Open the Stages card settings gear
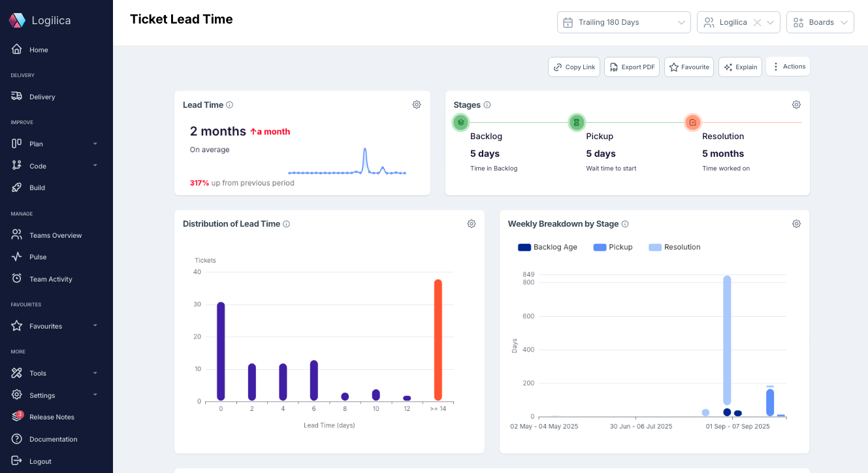The image size is (868, 473). 796,104
